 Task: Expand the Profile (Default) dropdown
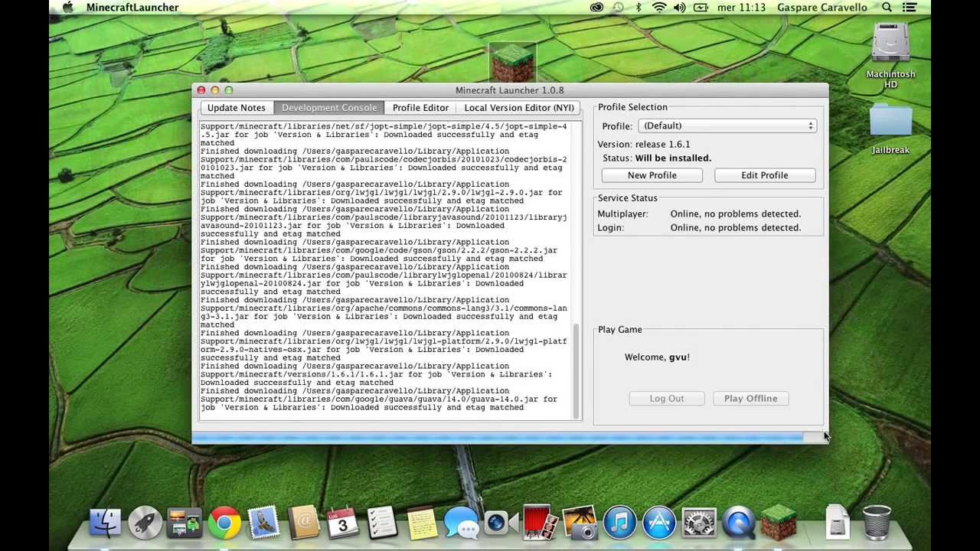coord(727,126)
